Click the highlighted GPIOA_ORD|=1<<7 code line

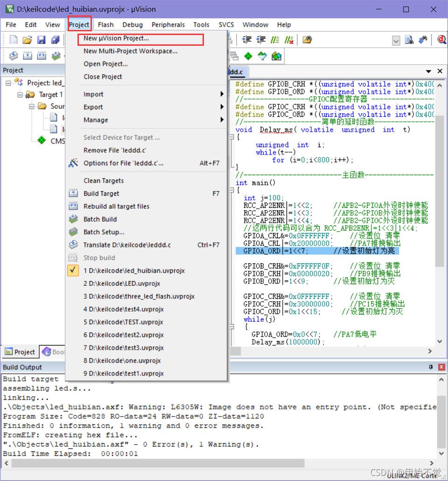point(317,251)
